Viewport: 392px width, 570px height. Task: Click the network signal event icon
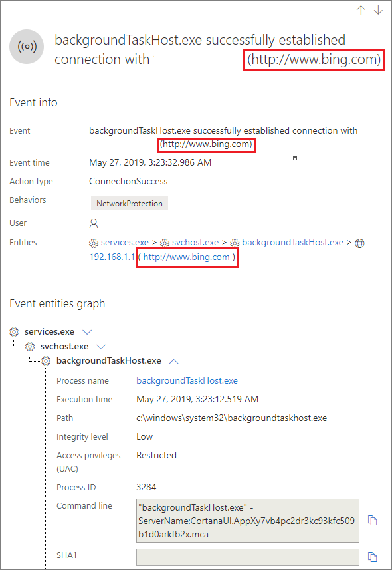pos(27,47)
